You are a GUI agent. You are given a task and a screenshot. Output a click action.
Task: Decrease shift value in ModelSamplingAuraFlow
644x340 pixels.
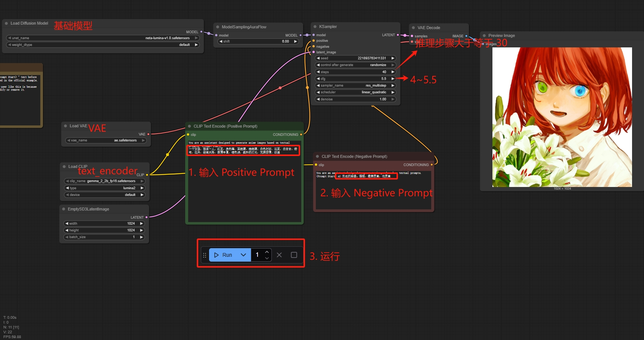[x=221, y=41]
